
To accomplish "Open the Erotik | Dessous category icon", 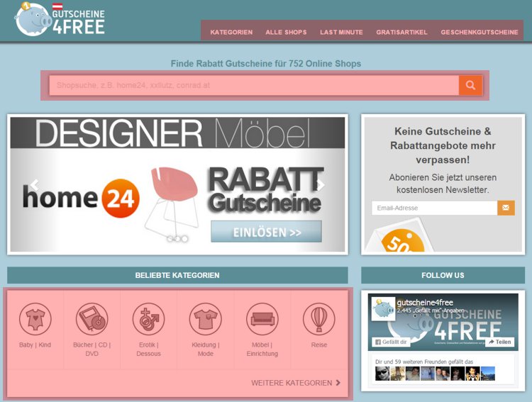I will point(149,319).
